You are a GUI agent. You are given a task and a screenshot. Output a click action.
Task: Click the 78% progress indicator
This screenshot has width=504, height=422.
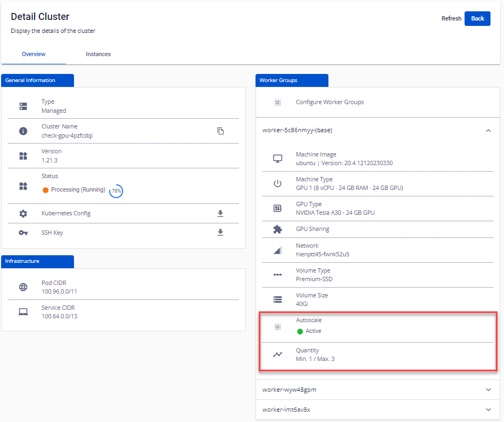point(116,191)
